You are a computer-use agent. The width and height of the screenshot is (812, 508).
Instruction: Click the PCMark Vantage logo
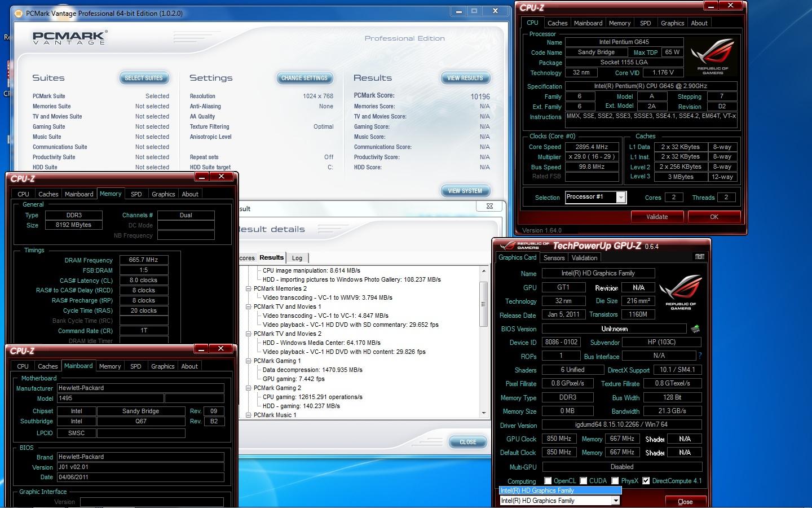[70, 38]
